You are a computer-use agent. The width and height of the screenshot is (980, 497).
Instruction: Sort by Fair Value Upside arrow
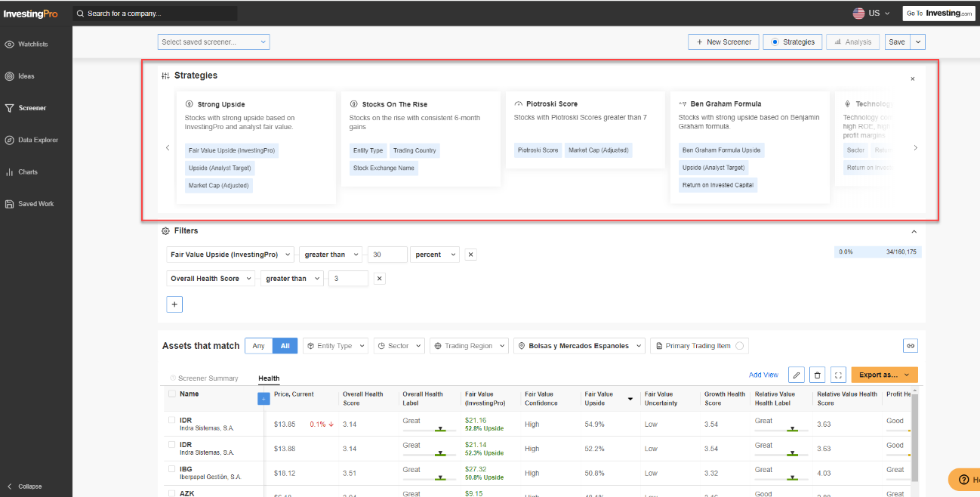click(x=630, y=399)
